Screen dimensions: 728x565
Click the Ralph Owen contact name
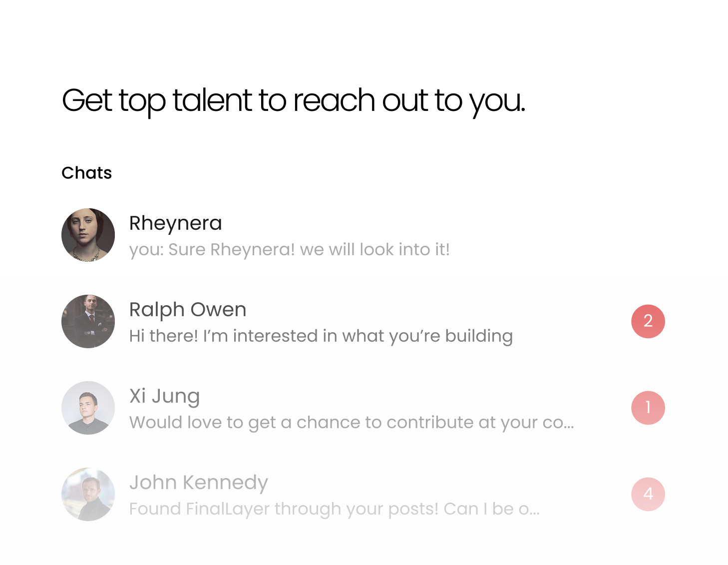click(x=188, y=310)
